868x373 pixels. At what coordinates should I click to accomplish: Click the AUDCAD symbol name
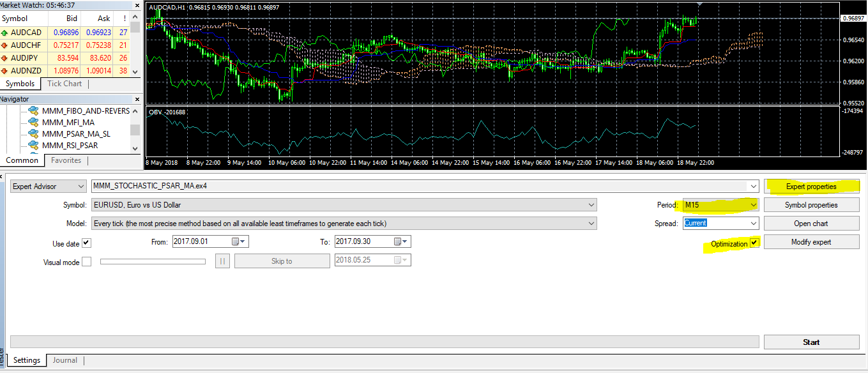pos(26,32)
